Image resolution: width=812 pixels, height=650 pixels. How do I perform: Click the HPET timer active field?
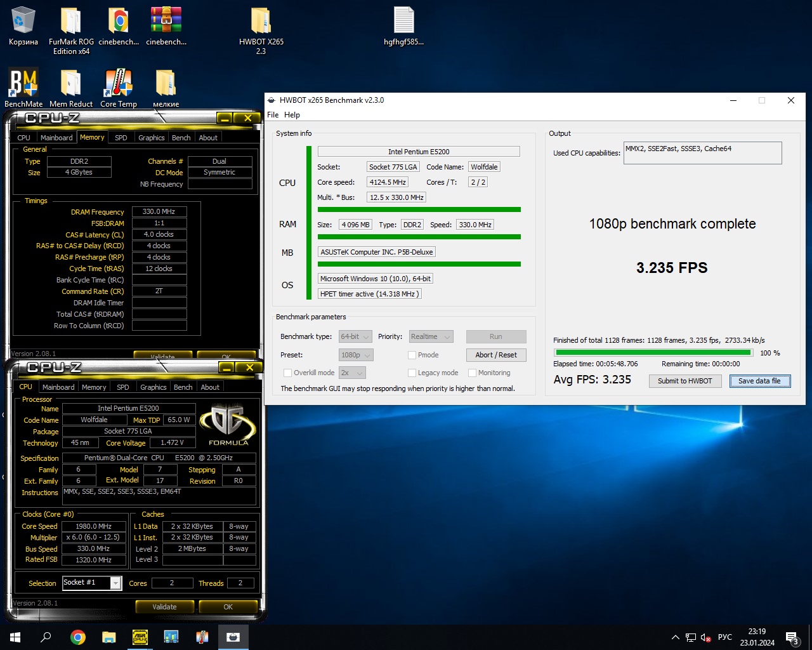(370, 294)
